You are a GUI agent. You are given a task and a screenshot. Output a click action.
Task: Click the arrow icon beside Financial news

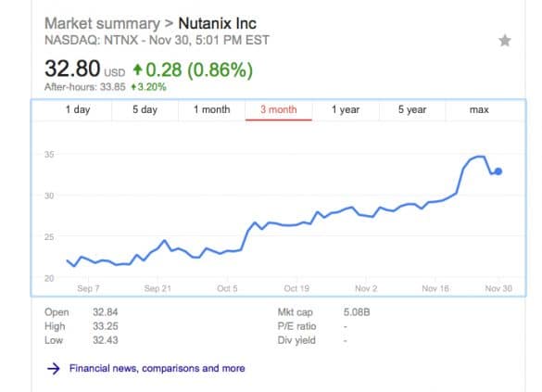tap(54, 369)
